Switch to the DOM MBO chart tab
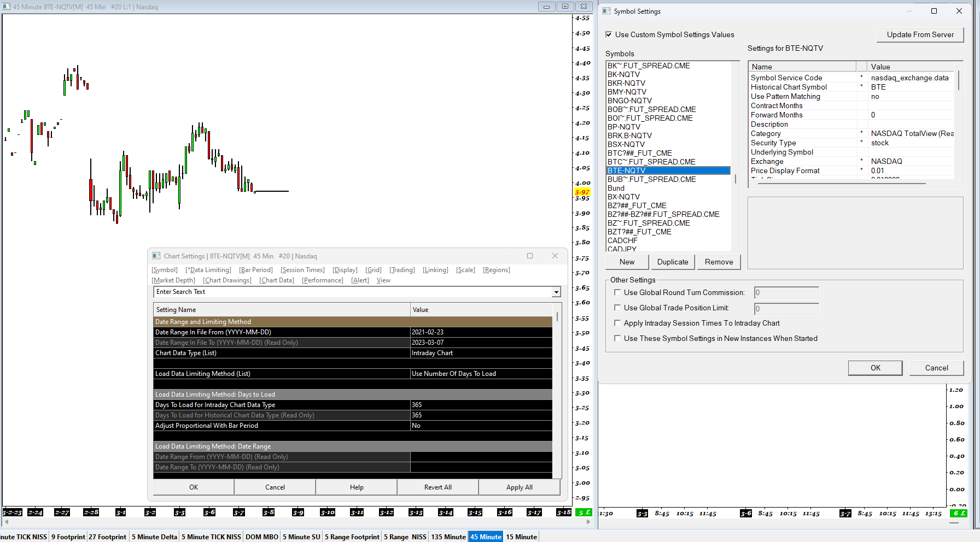This screenshot has height=542, width=980. click(x=262, y=537)
